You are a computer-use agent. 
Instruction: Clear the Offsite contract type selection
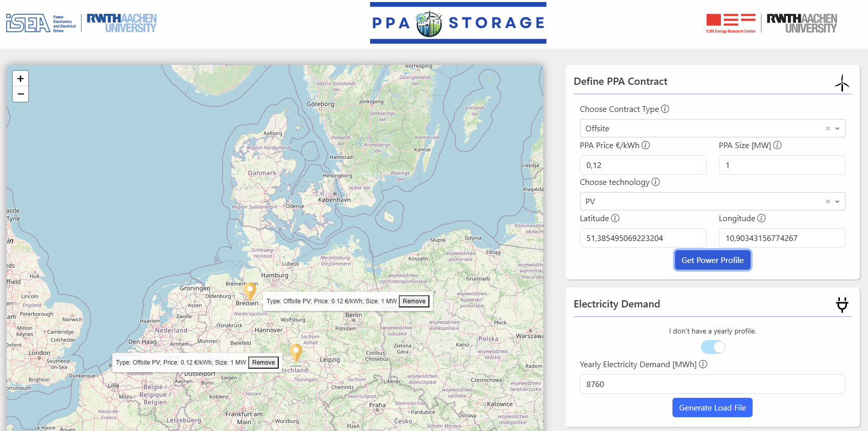[828, 129]
